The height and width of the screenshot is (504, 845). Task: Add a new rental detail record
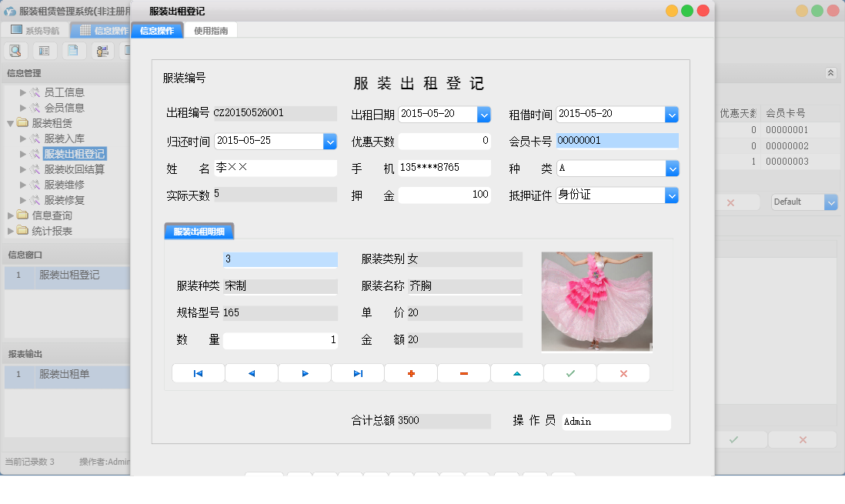pyautogui.click(x=411, y=372)
